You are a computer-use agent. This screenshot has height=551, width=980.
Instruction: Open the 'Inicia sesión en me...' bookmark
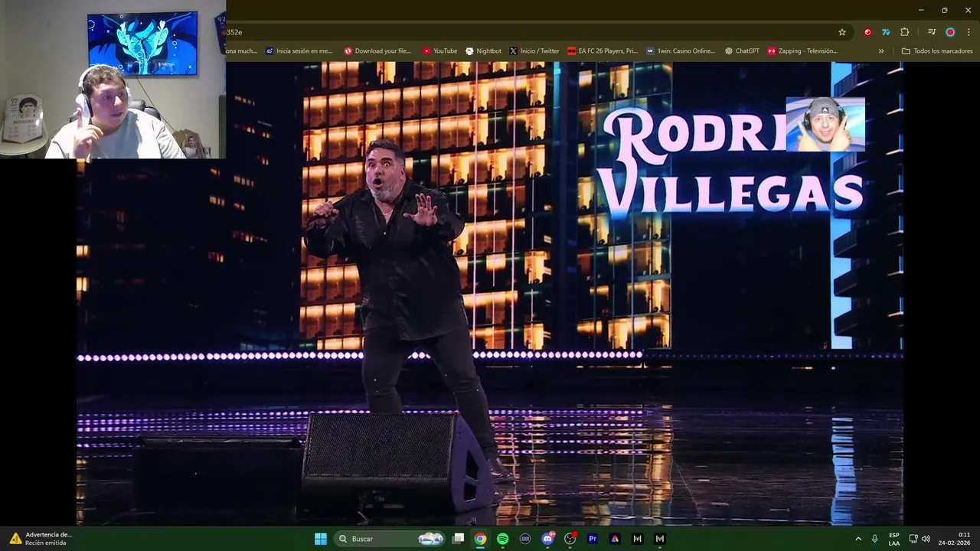point(299,51)
